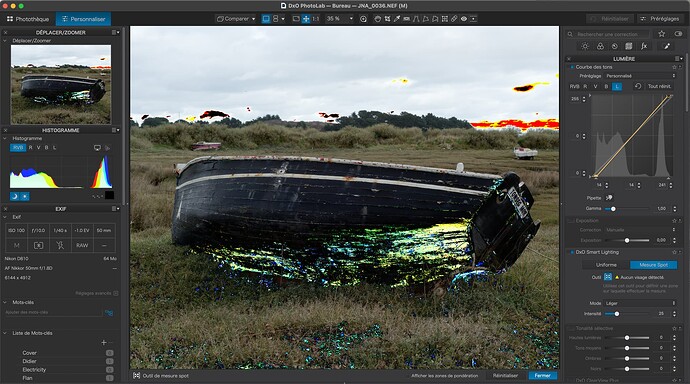The height and width of the screenshot is (384, 690).
Task: Adjust the Hautes lumières slider
Action: 627,338
